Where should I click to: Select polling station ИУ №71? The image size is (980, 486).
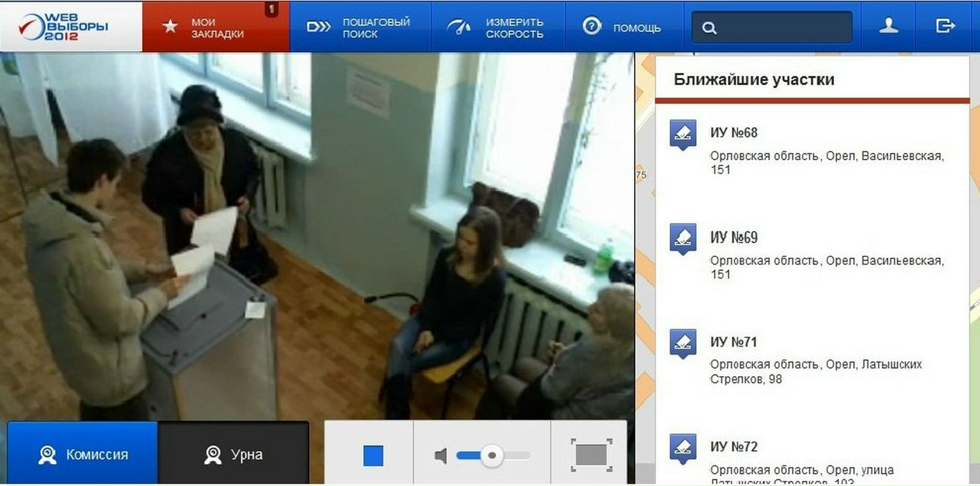[x=733, y=342]
